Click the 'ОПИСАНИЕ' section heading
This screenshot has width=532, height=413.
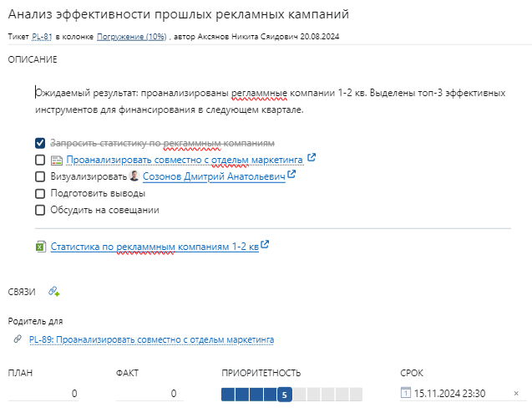coord(33,59)
